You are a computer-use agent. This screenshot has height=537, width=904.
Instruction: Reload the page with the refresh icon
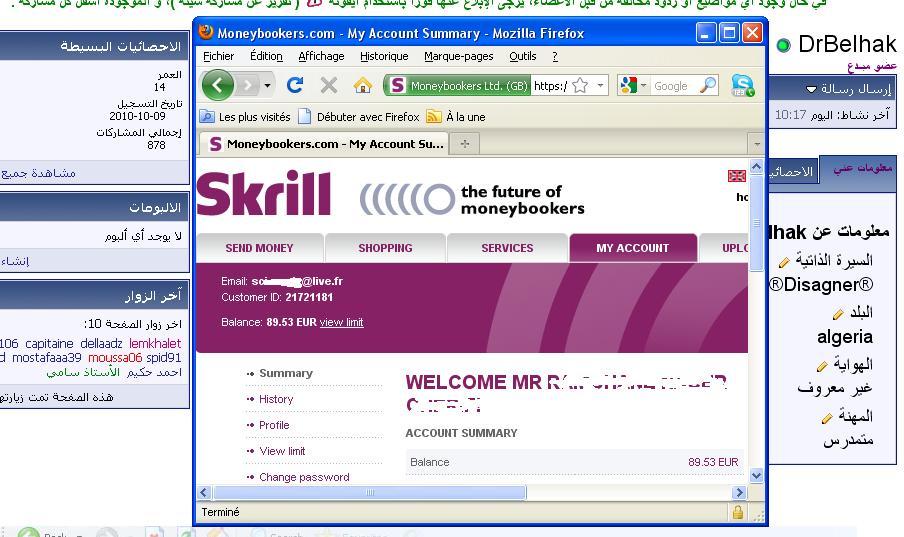coord(295,85)
